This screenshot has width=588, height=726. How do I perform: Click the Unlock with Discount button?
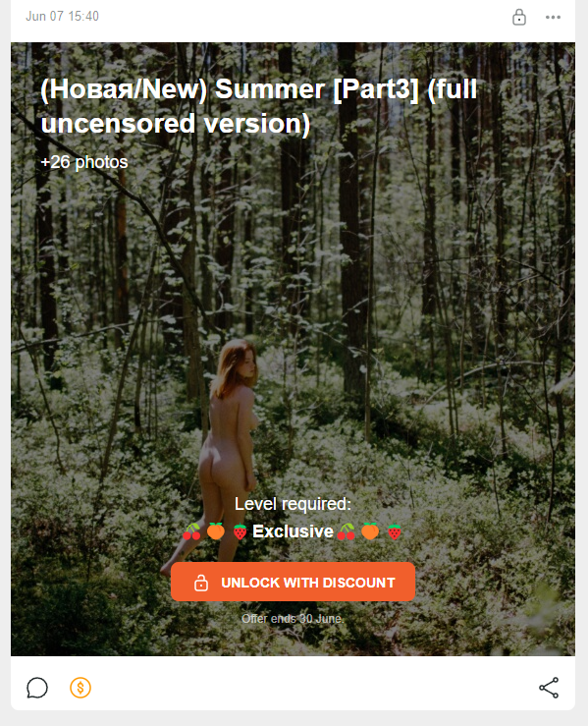click(x=293, y=582)
